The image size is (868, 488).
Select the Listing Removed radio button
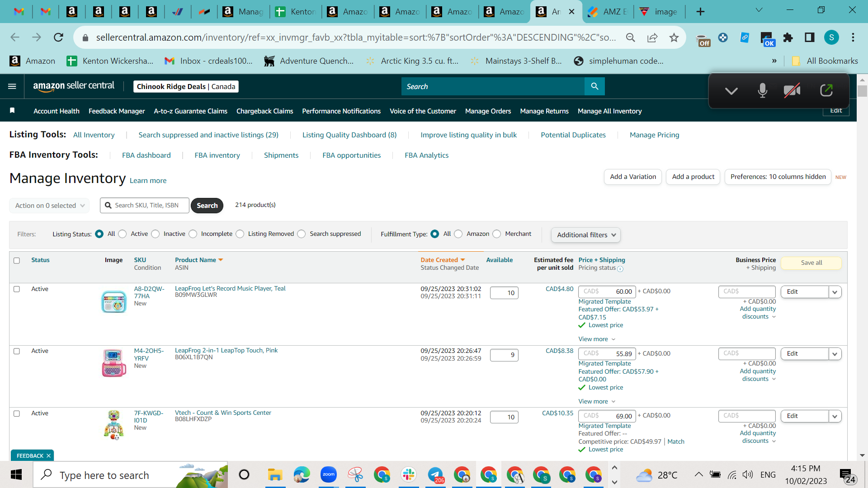[x=240, y=234]
